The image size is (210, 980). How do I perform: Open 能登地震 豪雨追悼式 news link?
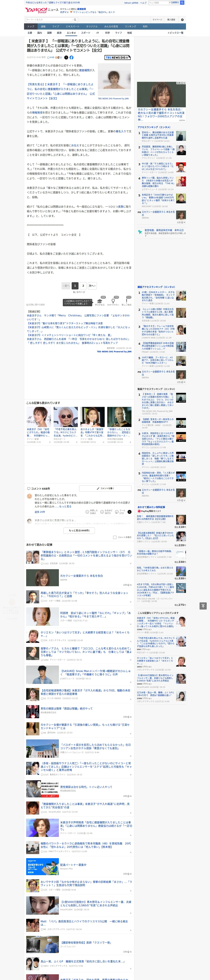(x=164, y=230)
